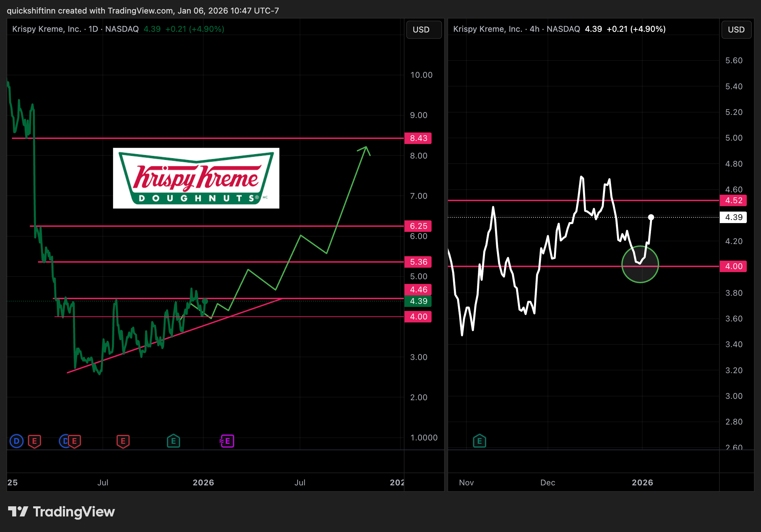
Task: Click the red E marker beside the standalone blue D
Action: point(34,441)
